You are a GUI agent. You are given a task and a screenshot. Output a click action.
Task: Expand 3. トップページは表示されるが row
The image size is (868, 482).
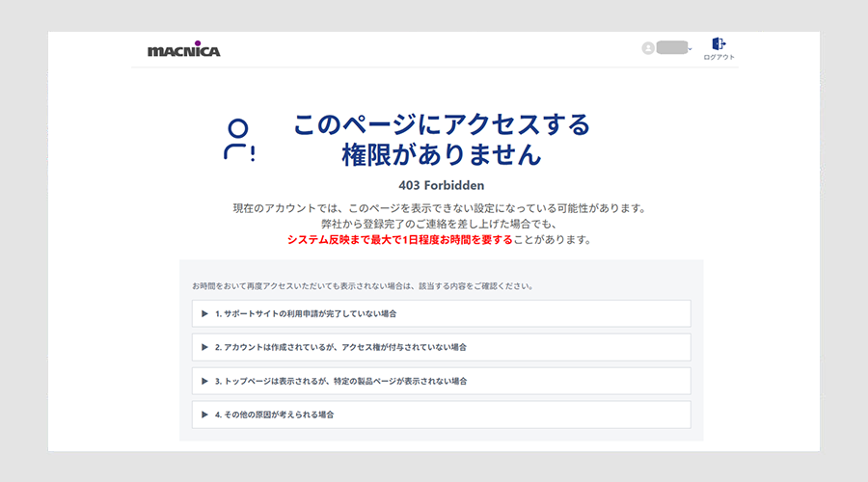point(441,382)
